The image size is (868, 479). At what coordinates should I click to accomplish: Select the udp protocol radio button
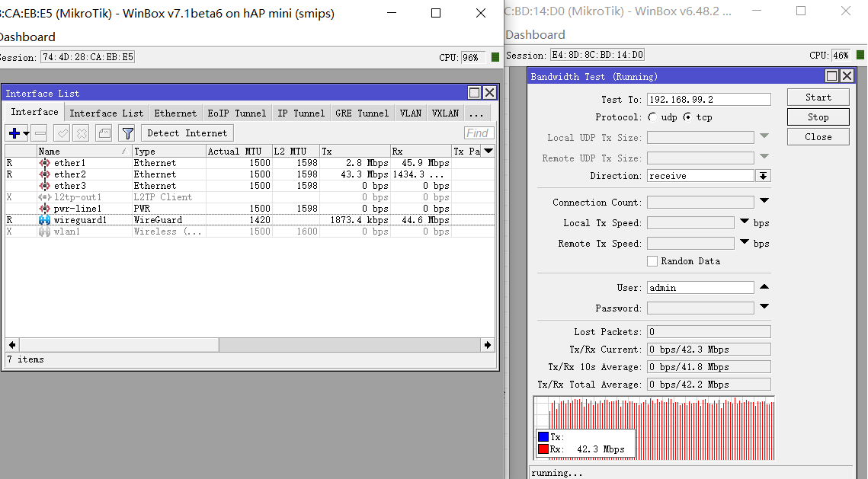pyautogui.click(x=652, y=117)
